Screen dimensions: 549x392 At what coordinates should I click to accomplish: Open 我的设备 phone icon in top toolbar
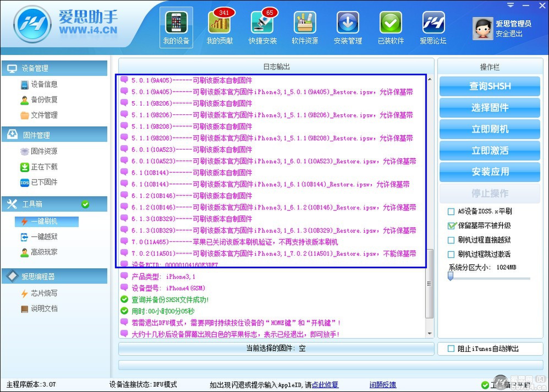(176, 23)
